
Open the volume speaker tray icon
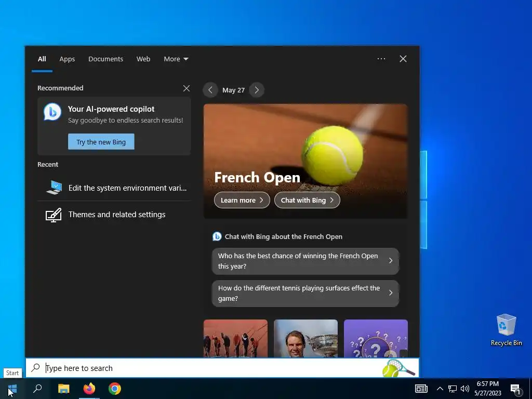[x=465, y=389]
